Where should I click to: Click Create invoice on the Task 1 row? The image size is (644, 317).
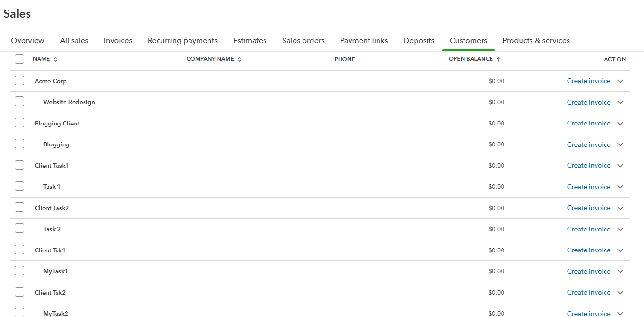(x=588, y=187)
